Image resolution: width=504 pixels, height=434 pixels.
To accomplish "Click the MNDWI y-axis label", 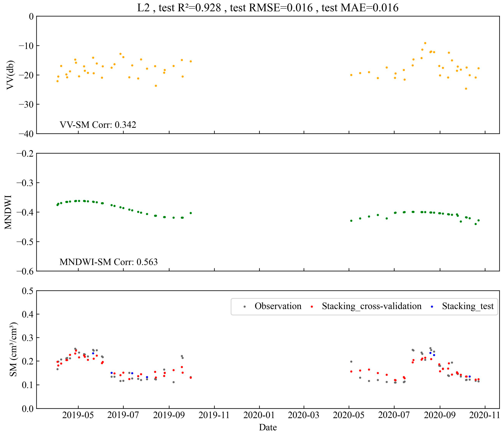I will coord(8,212).
